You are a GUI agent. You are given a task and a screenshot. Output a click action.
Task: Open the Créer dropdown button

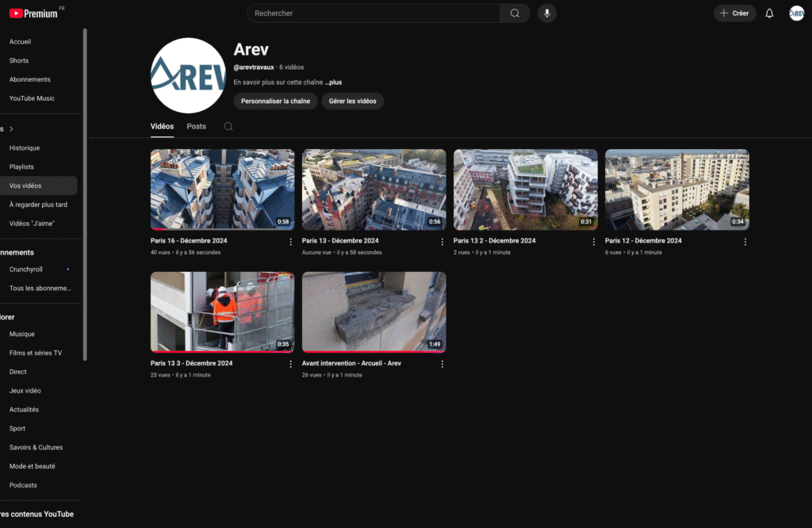coord(734,13)
